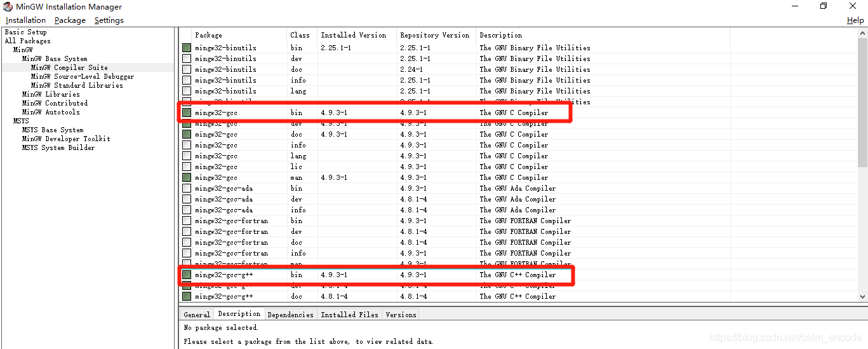Mark the mingw32-gcc-ada dev checkbox
Screen dimensions: 868x349
coord(187,199)
